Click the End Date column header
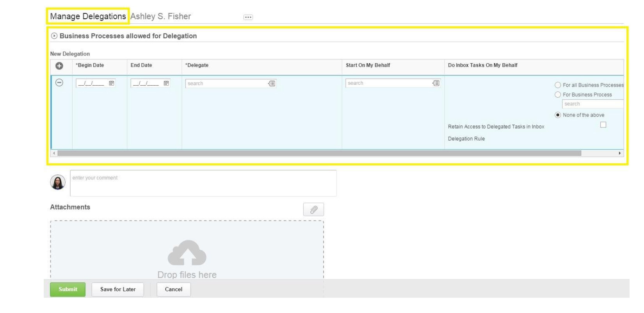The image size is (644, 313). click(141, 65)
